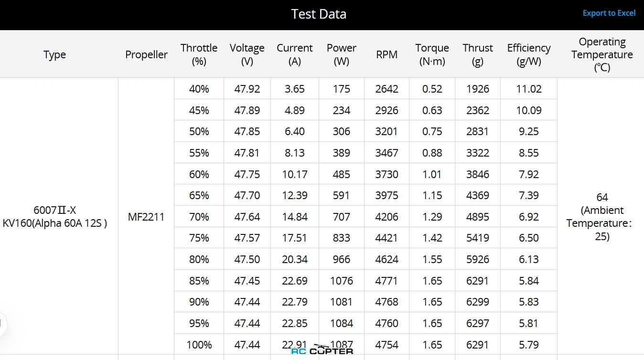Screen dimensions: 644x360
Task: Click the RC Copter logo watermark
Action: coord(322,350)
